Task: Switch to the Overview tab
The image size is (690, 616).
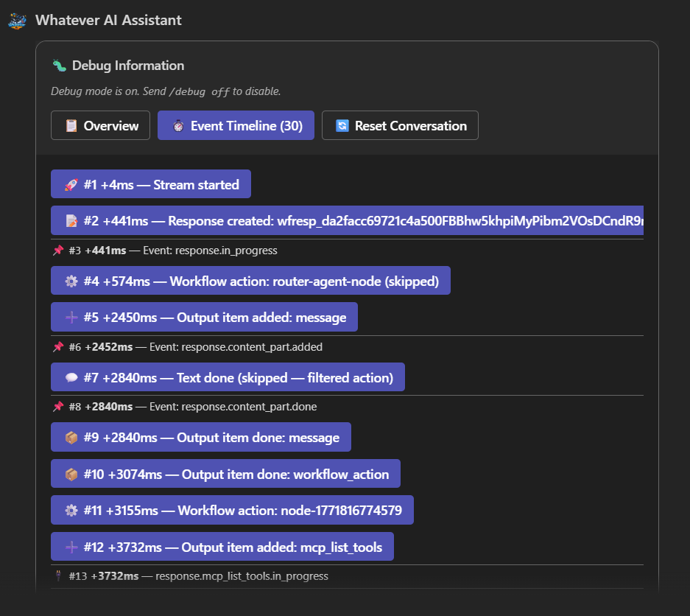Action: 100,126
